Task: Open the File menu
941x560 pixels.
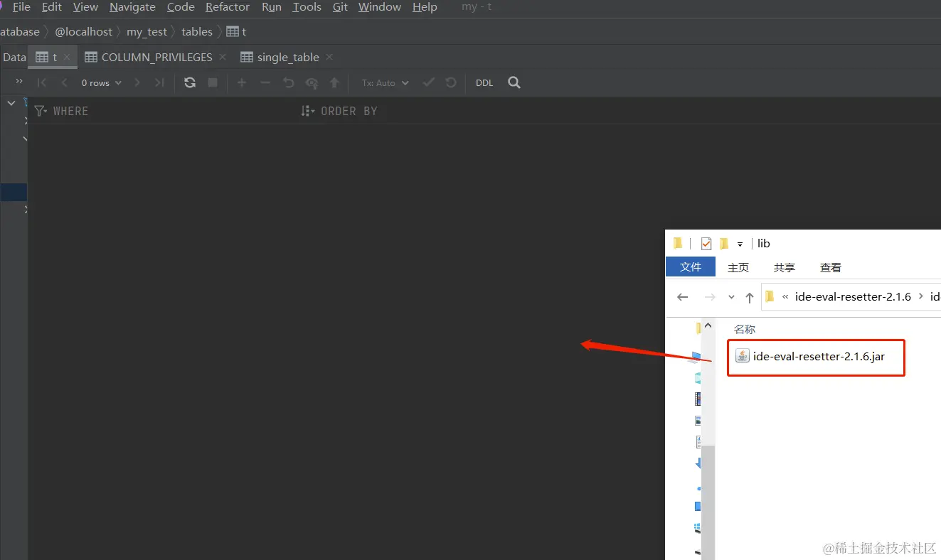Action: [x=21, y=7]
